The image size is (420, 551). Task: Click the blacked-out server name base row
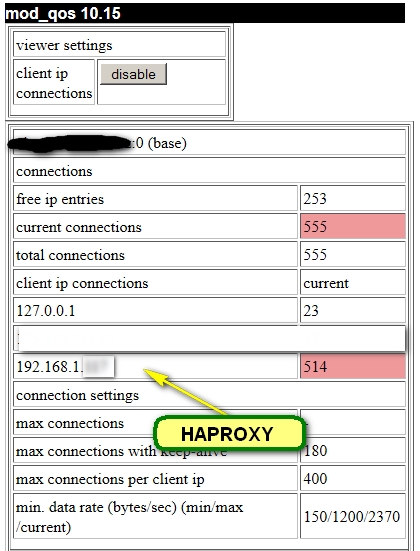click(209, 142)
